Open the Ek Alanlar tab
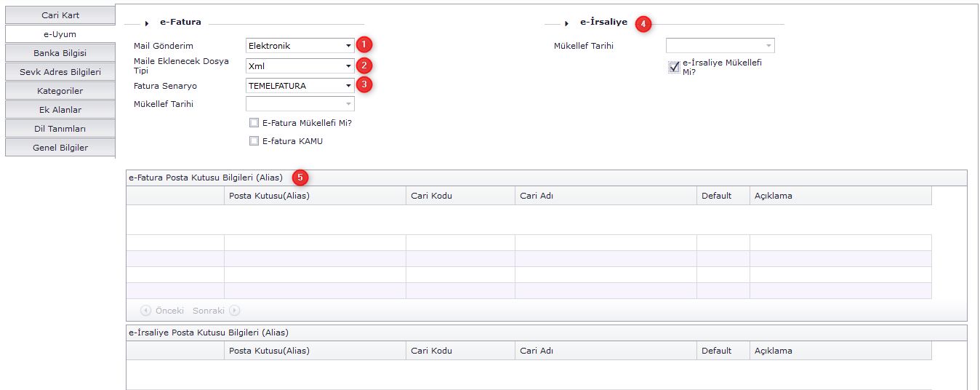The width and height of the screenshot is (980, 390). pyautogui.click(x=60, y=110)
